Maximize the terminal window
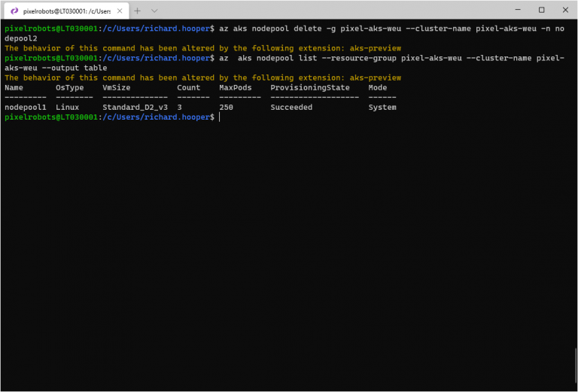This screenshot has height=392, width=578. click(x=542, y=10)
